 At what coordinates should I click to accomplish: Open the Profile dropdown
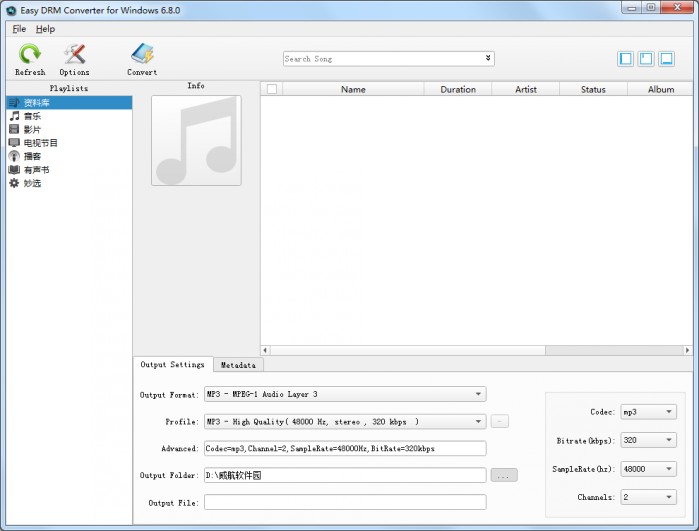(x=345, y=421)
